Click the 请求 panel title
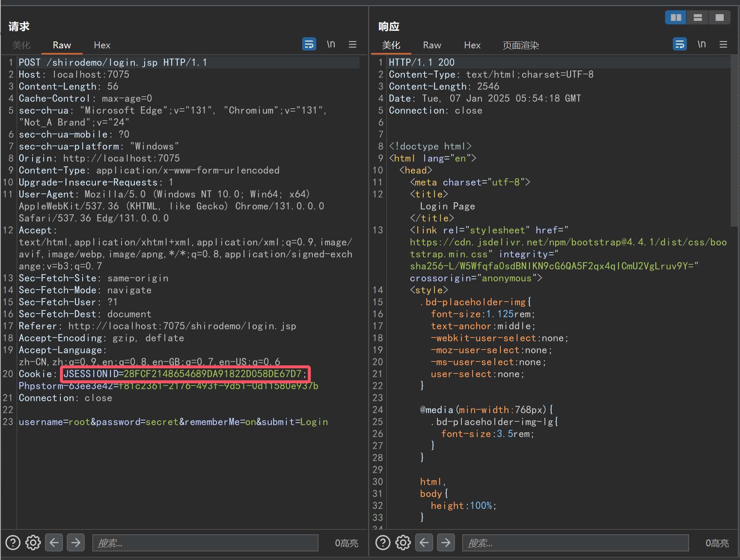The image size is (740, 560). [19, 27]
